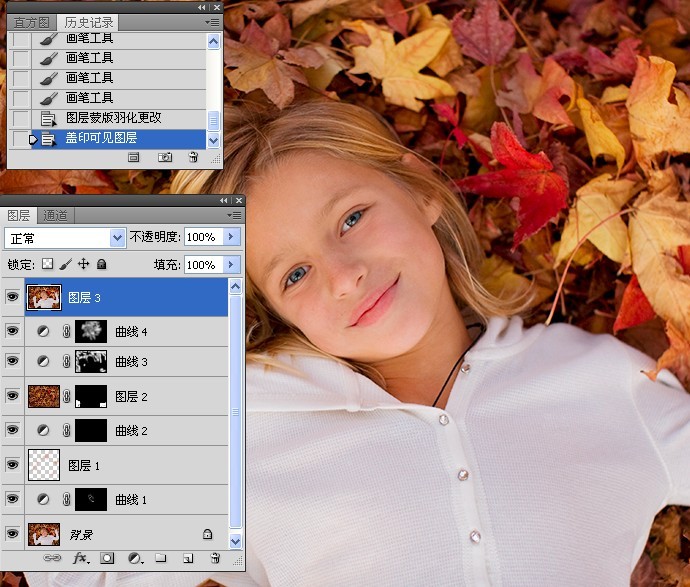
Task: Toggle visibility of 曲线 1 layer
Action: pos(12,499)
